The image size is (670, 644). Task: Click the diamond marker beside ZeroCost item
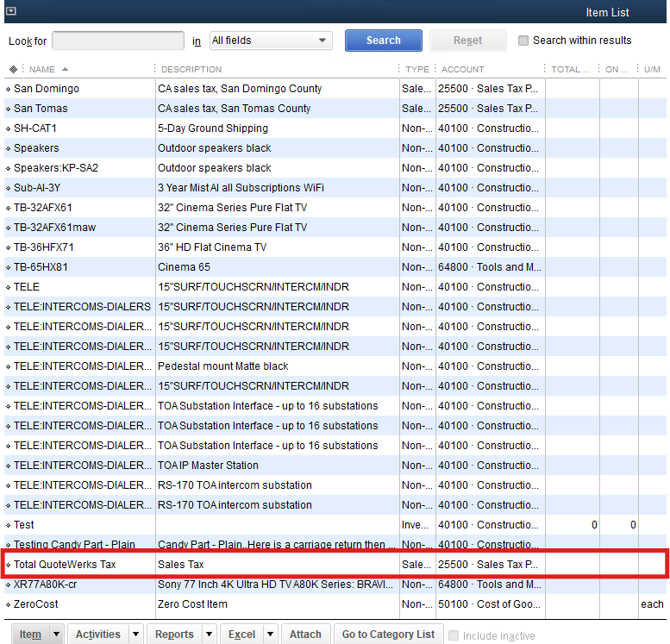[x=9, y=604]
